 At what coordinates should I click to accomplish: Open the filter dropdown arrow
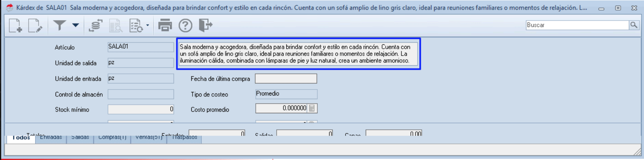point(75,25)
